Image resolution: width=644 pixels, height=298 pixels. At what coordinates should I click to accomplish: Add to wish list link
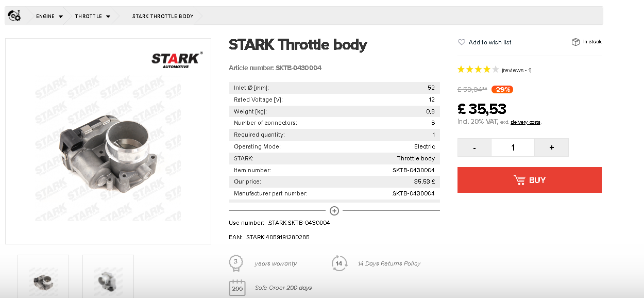point(490,42)
